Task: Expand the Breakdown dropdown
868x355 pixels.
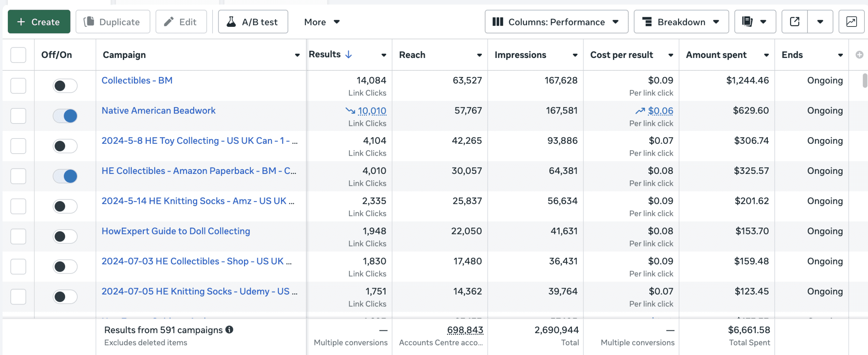Action: coord(681,22)
